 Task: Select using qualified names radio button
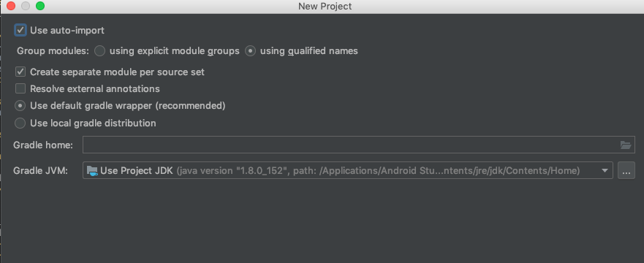(250, 51)
